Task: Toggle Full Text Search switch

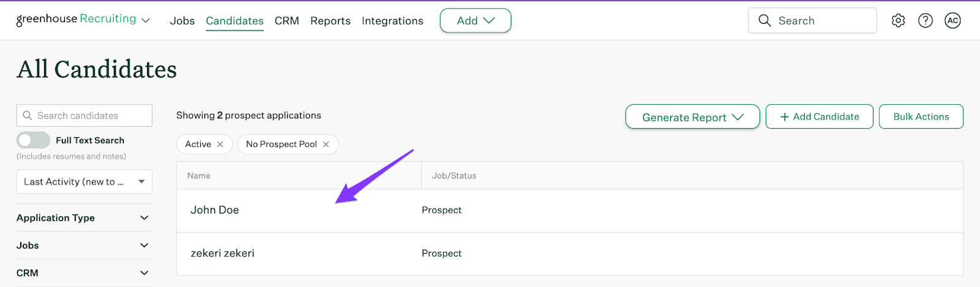Action: [x=33, y=140]
